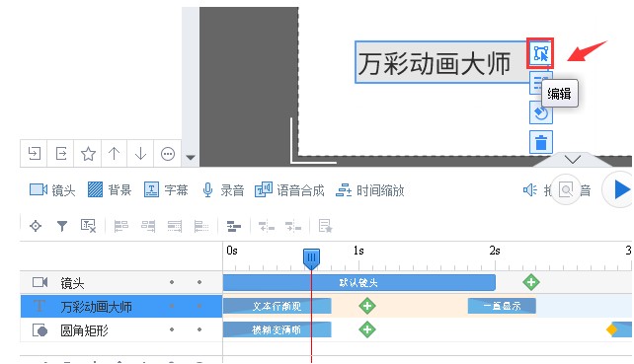Open the 语音合成 speech synthesis tab
634x364 pixels.
[x=289, y=189]
